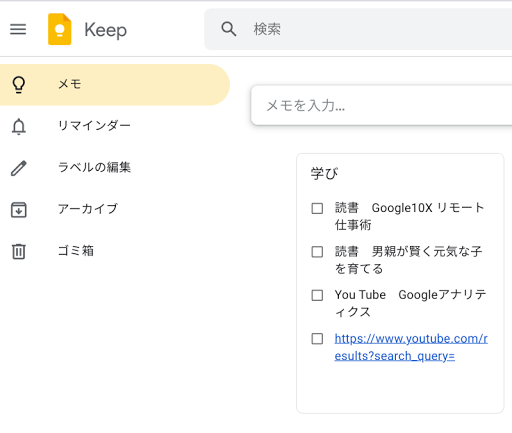Click the trash can ゴミ箱 icon

click(x=19, y=251)
